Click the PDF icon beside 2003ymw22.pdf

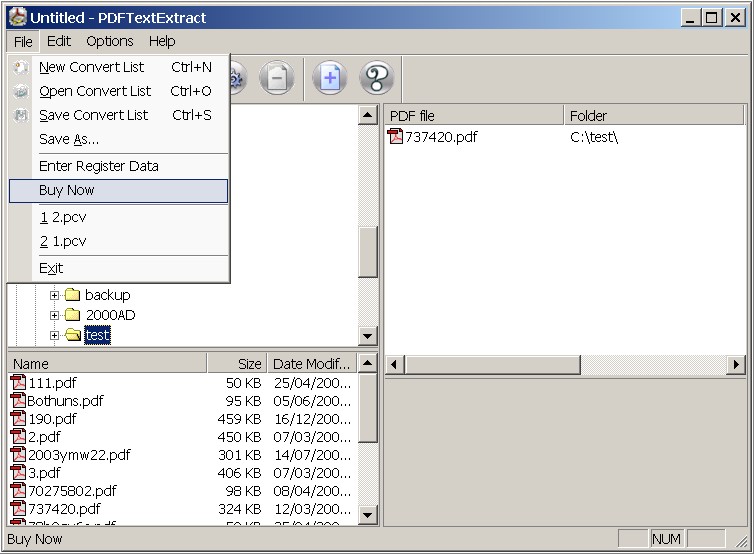pyautogui.click(x=18, y=454)
